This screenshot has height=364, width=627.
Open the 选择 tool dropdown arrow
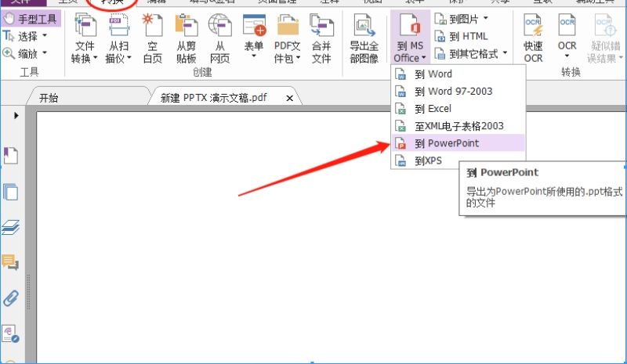[45, 35]
